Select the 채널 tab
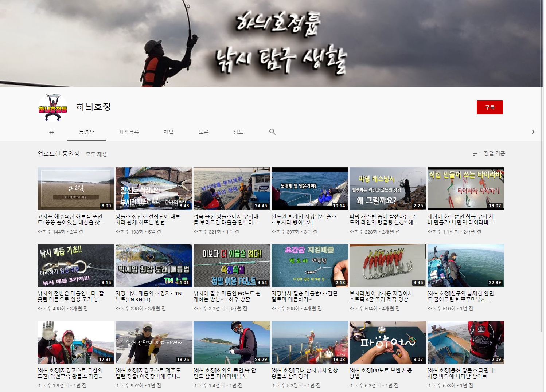Screen dimensions: 546x392 (168, 132)
